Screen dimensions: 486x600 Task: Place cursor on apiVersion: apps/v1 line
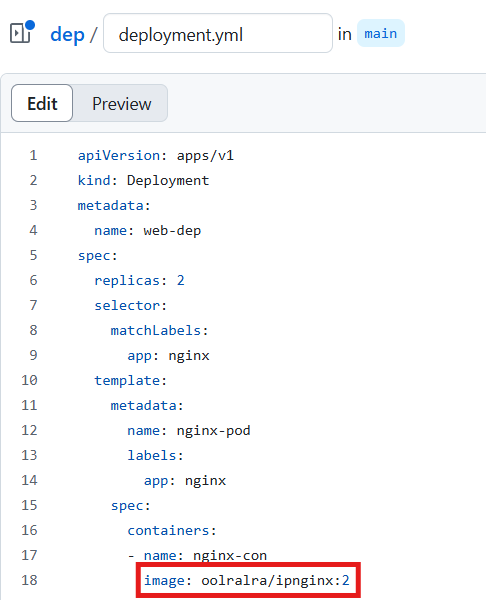(156, 155)
